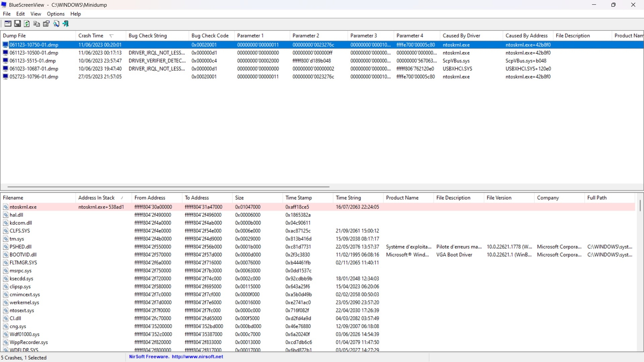The height and width of the screenshot is (362, 644).
Task: Open the Advanced Options toolbar icon
Action: coord(7,23)
